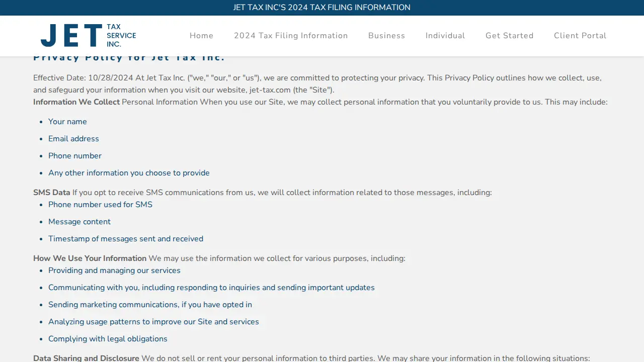Screen dimensions: 644x362
Task: Click "Any other information you choose to provide"
Action: (129, 173)
